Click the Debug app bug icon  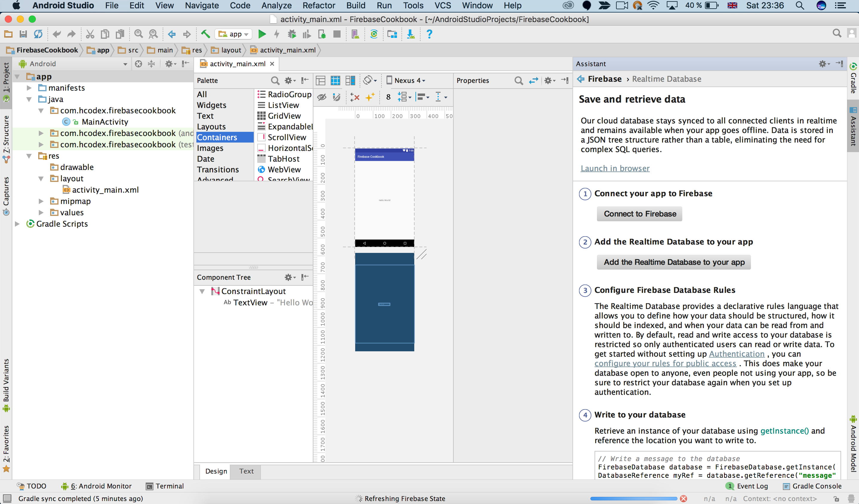(x=292, y=34)
